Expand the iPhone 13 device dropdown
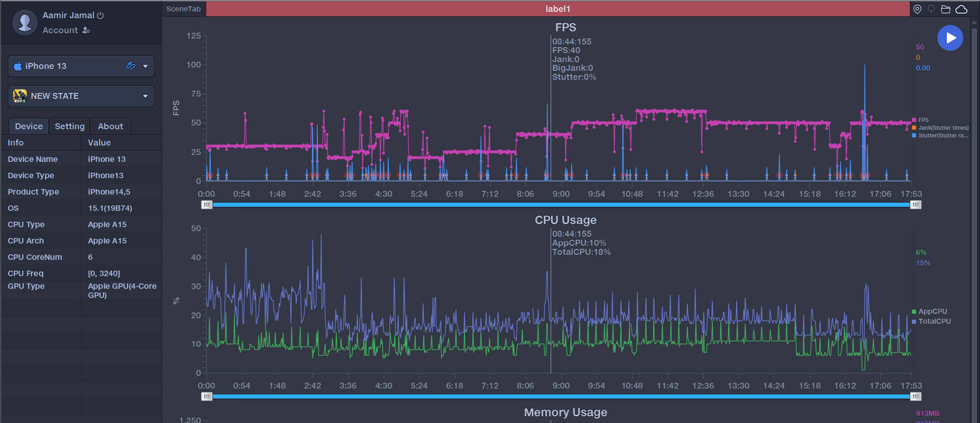This screenshot has width=980, height=423. pyautogui.click(x=145, y=66)
